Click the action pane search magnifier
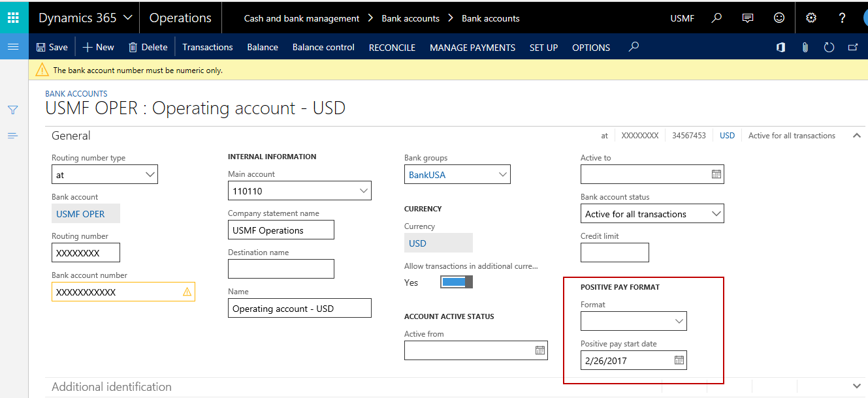Image resolution: width=868 pixels, height=398 pixels. pyautogui.click(x=634, y=47)
